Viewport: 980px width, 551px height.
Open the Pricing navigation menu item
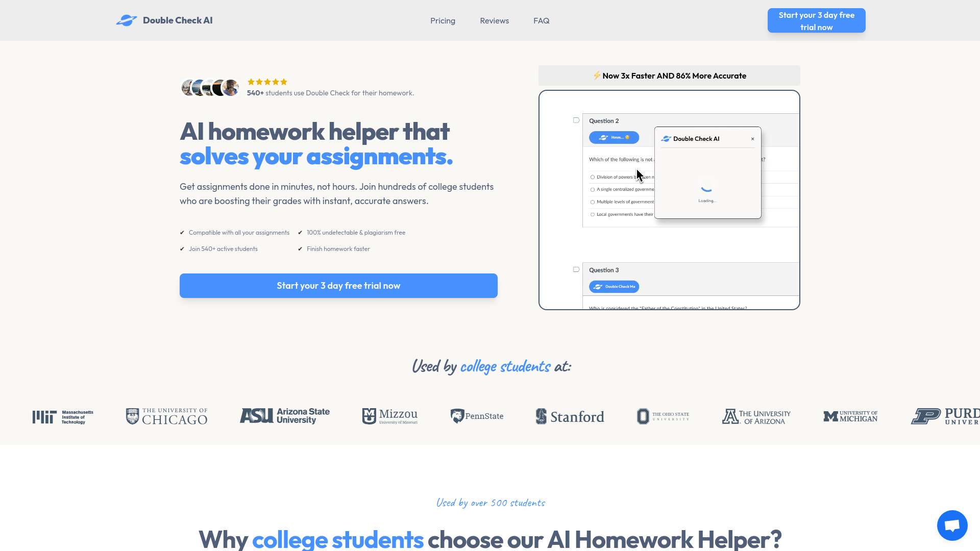(442, 20)
